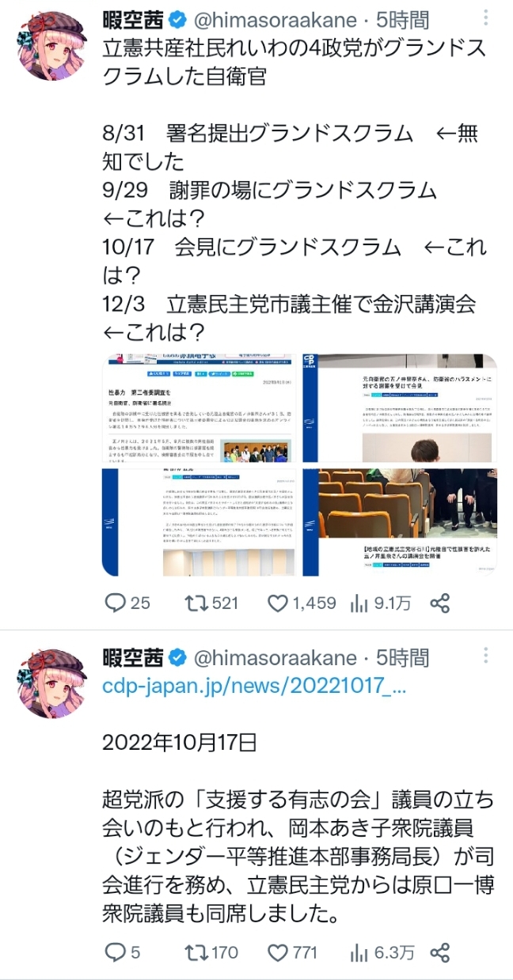Open 暇空茜 profile name on second tweet
This screenshot has height=980, width=513.
(133, 656)
